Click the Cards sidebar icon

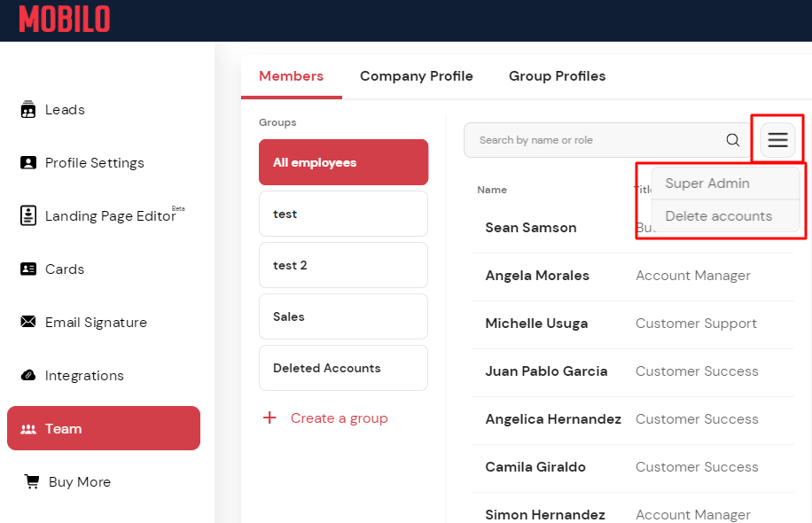click(28, 269)
